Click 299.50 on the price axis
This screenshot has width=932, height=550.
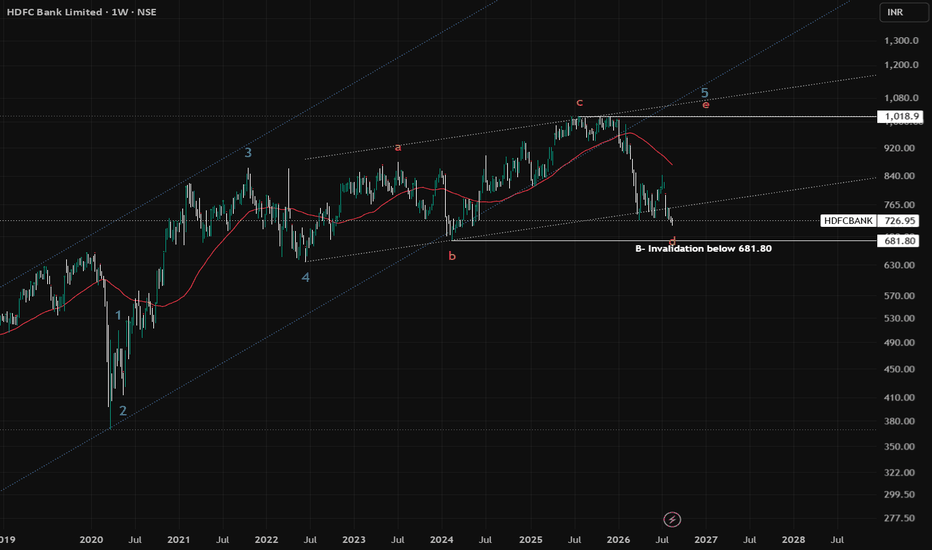(899, 495)
